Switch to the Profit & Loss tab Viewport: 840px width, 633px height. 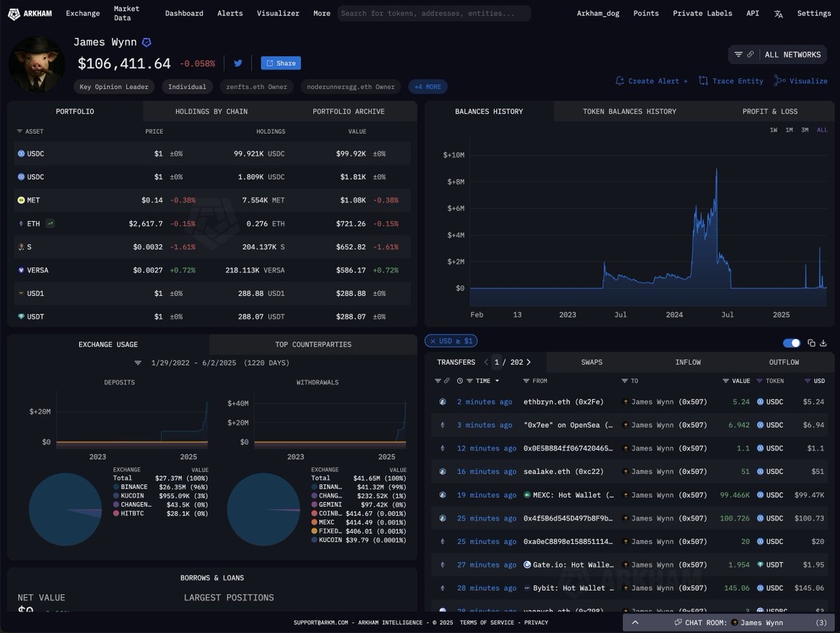(x=769, y=111)
